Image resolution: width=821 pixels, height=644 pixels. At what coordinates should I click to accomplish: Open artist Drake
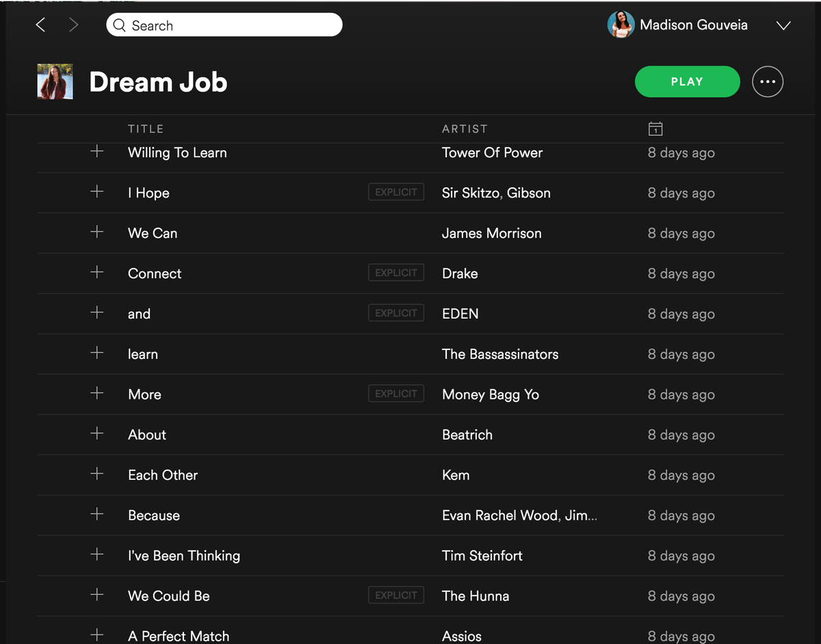(460, 273)
